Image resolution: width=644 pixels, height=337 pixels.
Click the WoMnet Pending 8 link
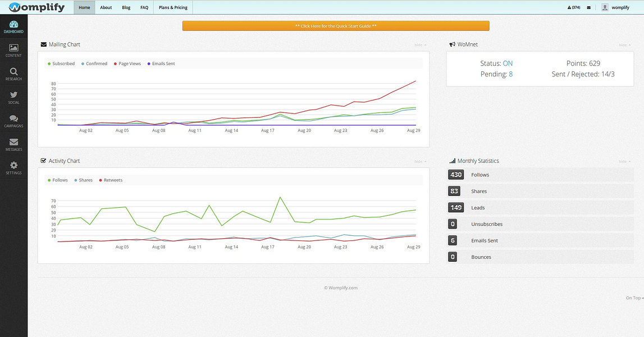tap(510, 74)
